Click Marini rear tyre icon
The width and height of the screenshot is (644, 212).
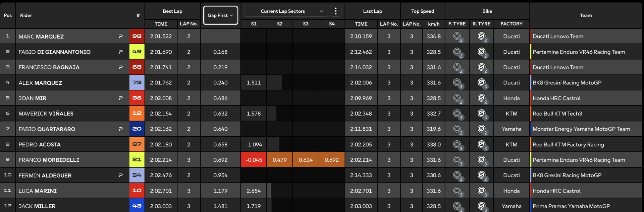pyautogui.click(x=482, y=191)
